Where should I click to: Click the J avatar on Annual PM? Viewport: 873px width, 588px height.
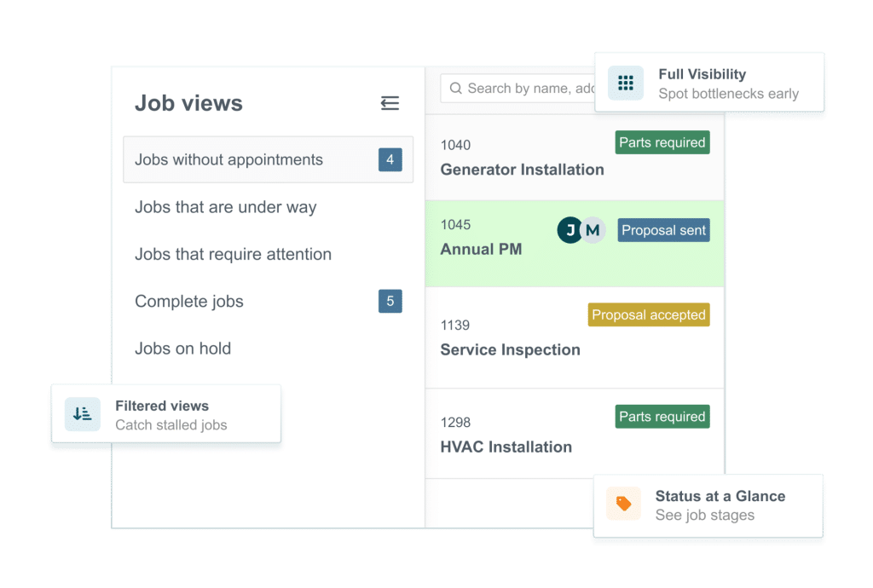pos(569,230)
